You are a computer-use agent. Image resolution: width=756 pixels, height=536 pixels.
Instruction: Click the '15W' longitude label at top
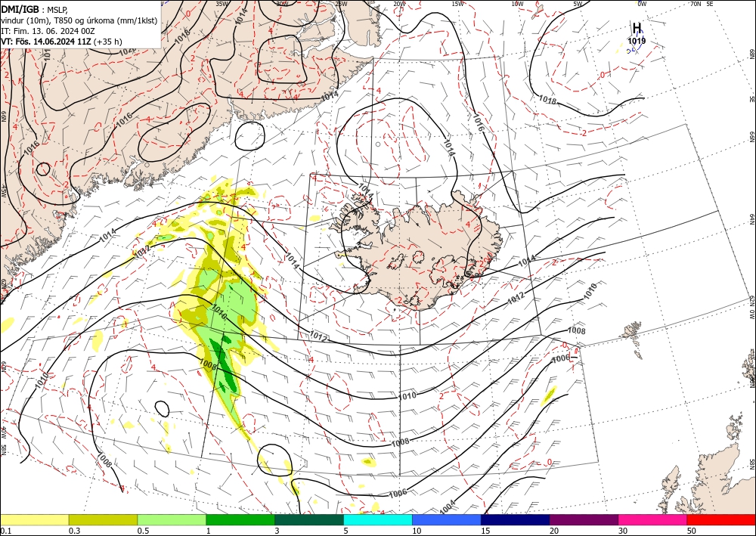[x=457, y=3]
